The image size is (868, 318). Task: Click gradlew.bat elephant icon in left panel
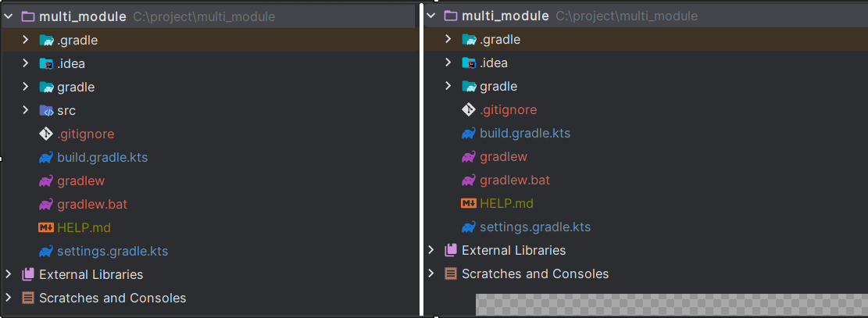(x=46, y=205)
